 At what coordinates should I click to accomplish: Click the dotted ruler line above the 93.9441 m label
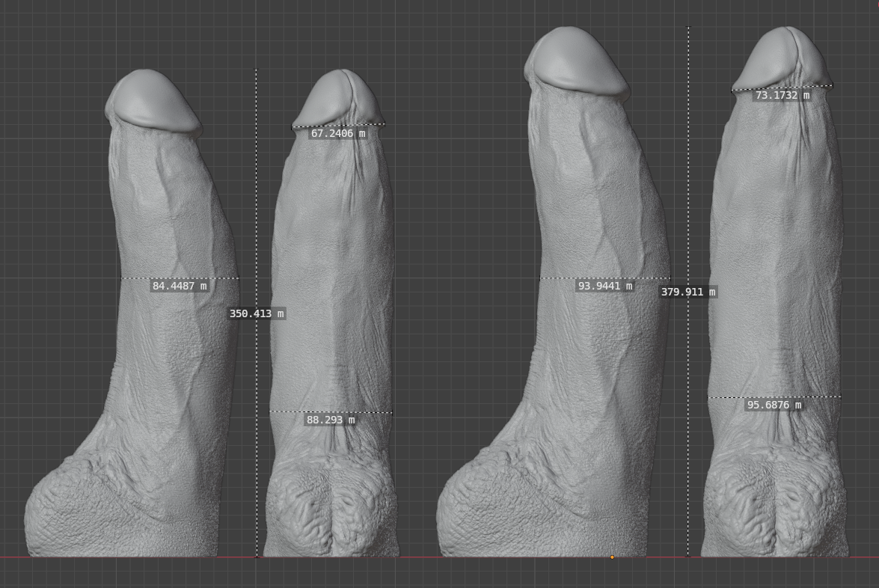[605, 278]
